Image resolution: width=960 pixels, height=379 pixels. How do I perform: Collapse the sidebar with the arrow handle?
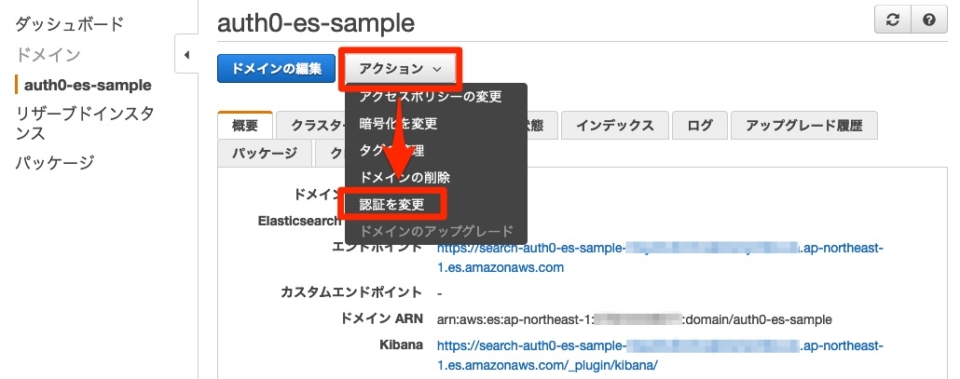186,55
